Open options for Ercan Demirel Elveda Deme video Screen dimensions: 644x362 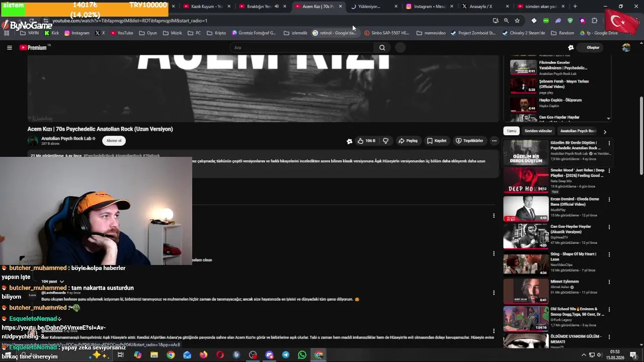[609, 199]
